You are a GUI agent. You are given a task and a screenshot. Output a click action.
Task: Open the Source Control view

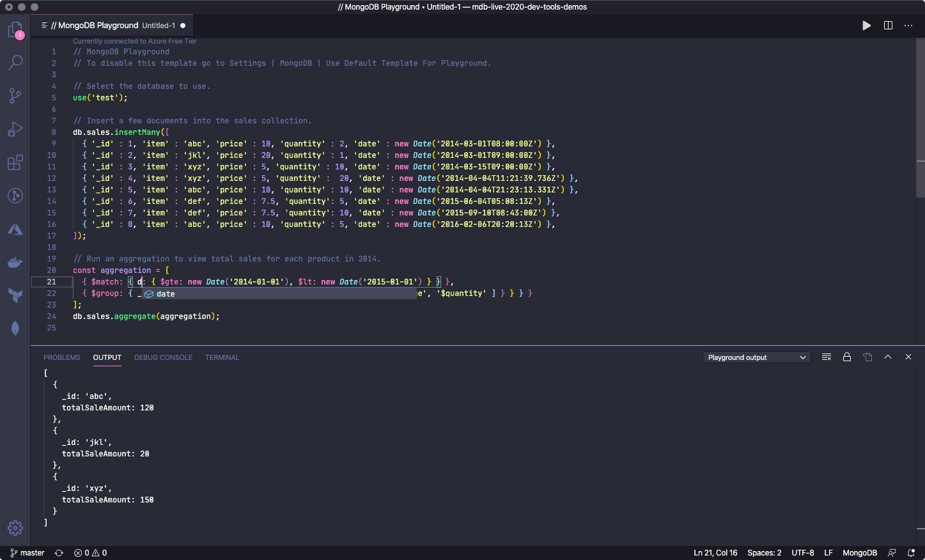coord(15,95)
